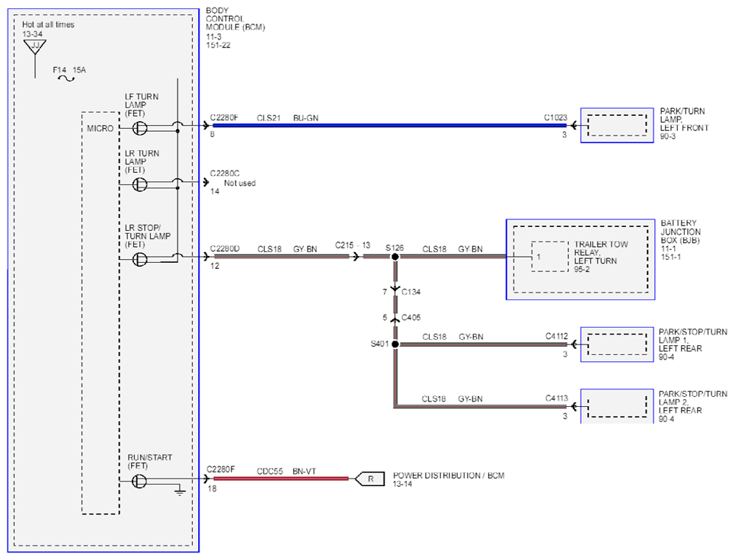
Task: Select the Park/Stop/Turn Lamp 1 component box
Action: pos(617,344)
